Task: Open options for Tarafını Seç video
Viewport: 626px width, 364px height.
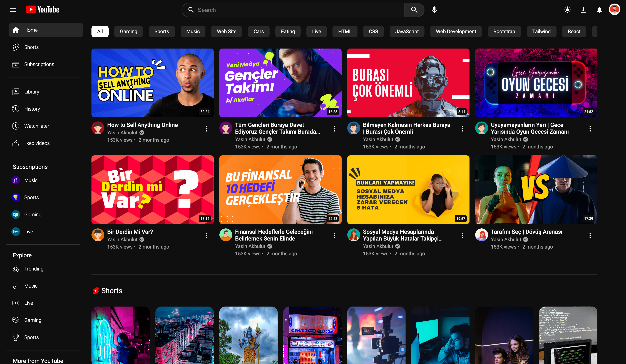Action: tap(590, 236)
